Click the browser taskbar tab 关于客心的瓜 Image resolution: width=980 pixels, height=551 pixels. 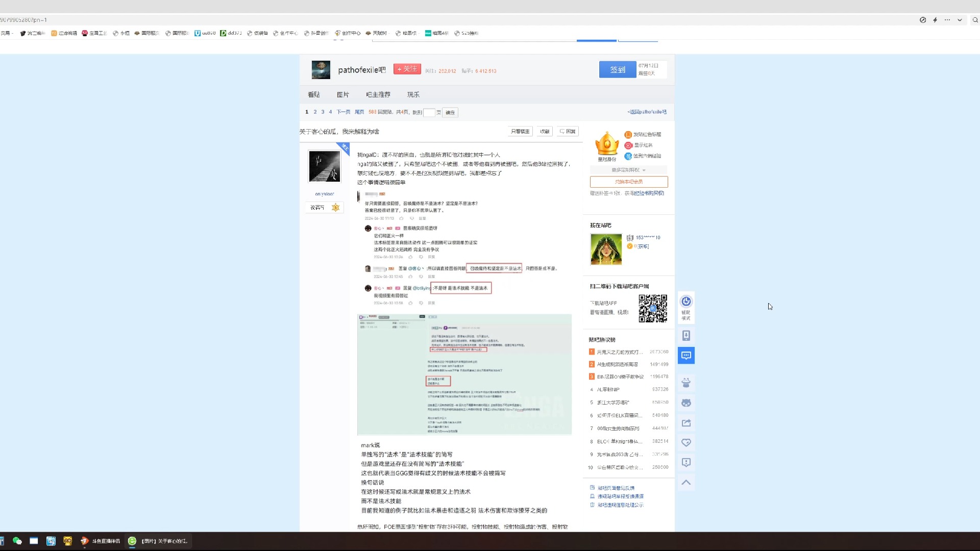159,541
